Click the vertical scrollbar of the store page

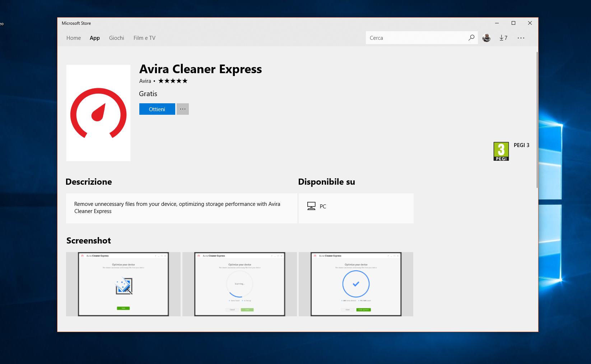(x=537, y=120)
